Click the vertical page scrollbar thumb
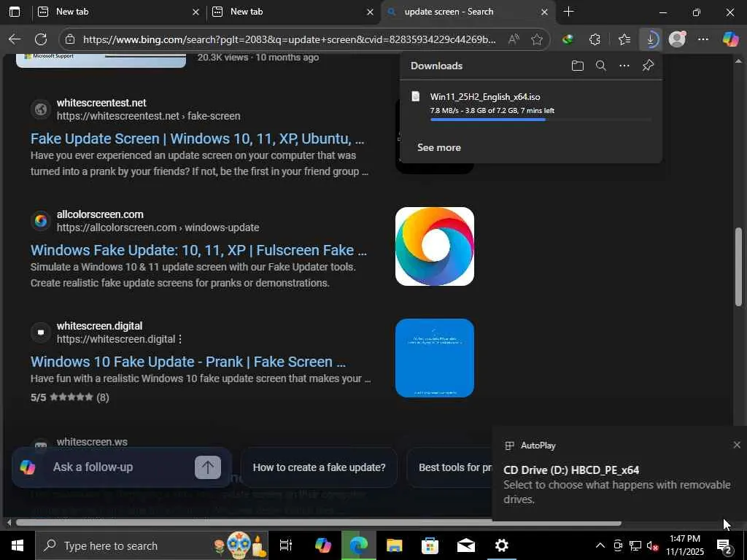 pyautogui.click(x=738, y=267)
